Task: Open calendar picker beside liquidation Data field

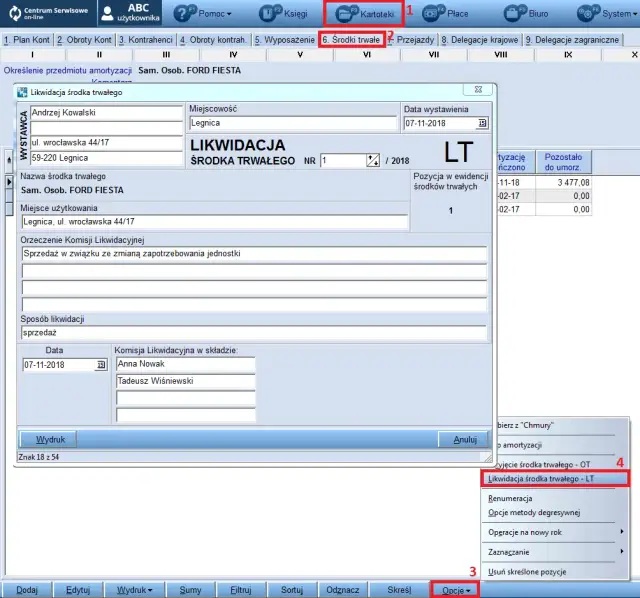Action: (100, 365)
